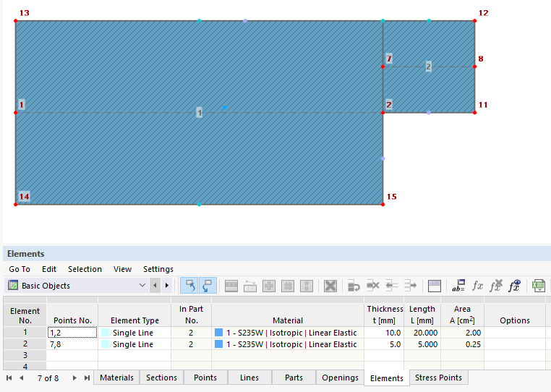Go to the previous table page arrow
Image resolution: width=551 pixels, height=392 pixels.
pyautogui.click(x=22, y=378)
